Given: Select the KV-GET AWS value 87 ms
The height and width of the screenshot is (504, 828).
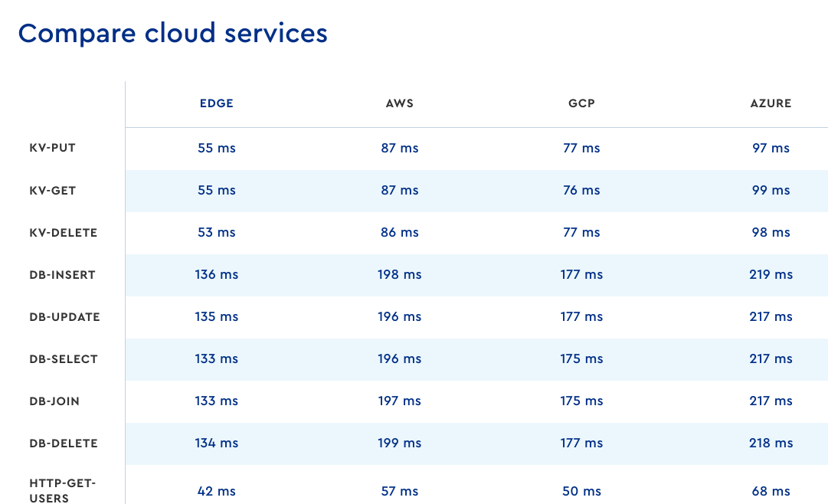Looking at the screenshot, I should [x=400, y=190].
